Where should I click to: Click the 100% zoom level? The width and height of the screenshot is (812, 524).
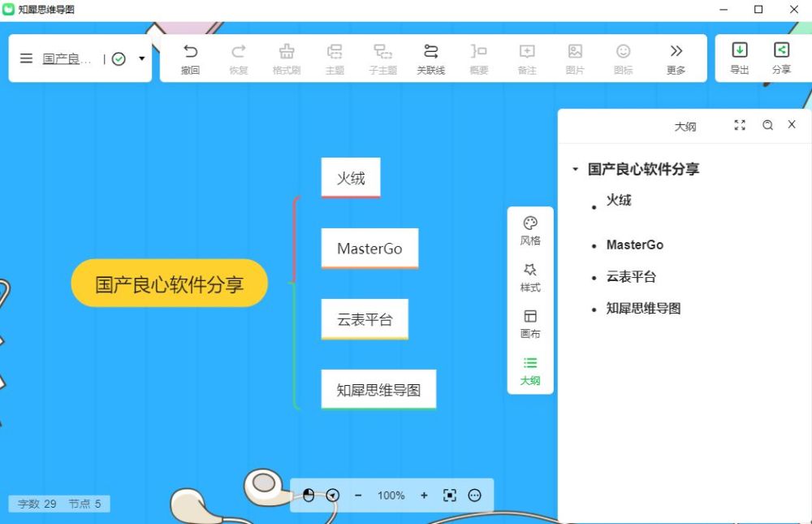[391, 496]
